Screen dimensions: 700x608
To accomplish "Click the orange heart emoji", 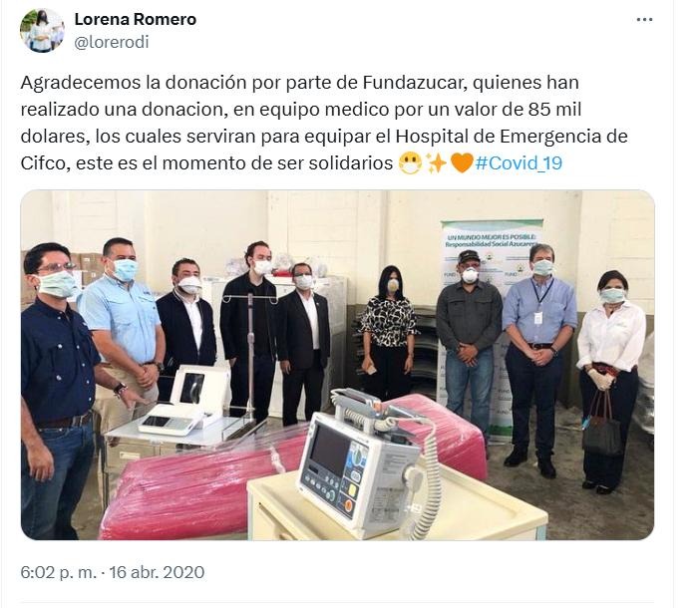I will 462,163.
